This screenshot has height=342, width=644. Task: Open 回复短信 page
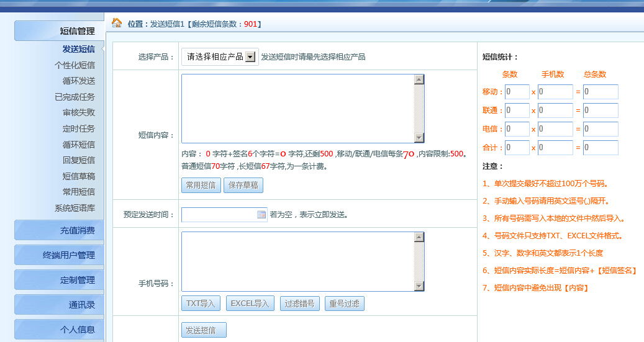(78, 160)
